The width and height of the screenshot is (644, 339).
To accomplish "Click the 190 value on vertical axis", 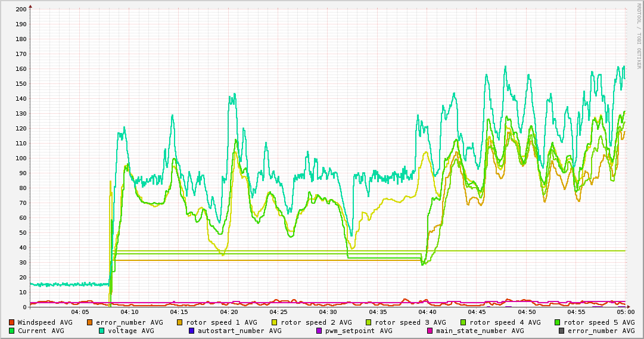I will click(21, 24).
